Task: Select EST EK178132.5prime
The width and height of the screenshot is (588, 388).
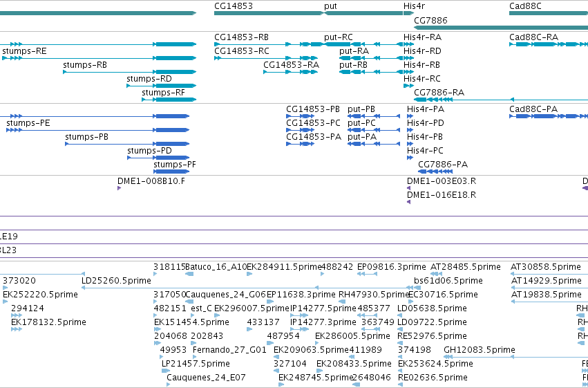Action: (17, 329)
